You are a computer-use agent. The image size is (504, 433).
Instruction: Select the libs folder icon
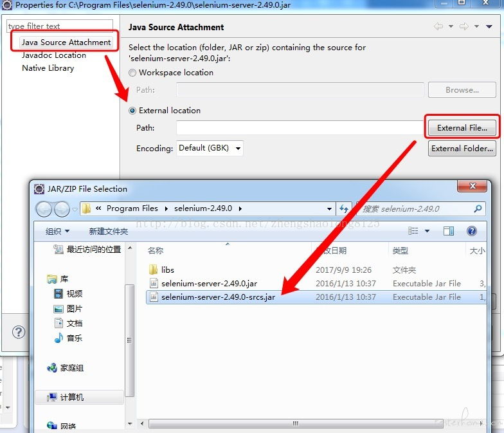[x=153, y=270]
